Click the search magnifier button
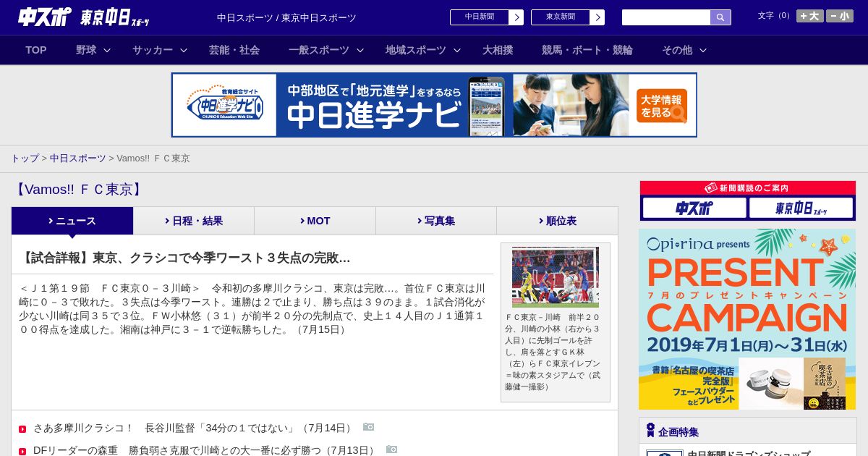 [x=720, y=17]
